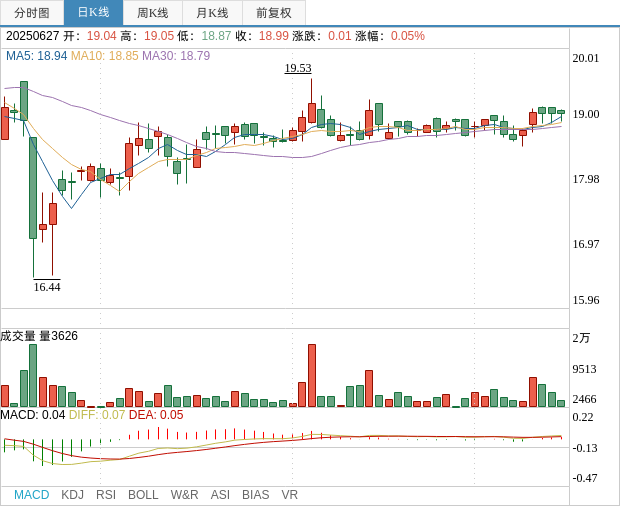The width and height of the screenshot is (620, 506).
Task: Select the MACD indicator
Action: 32,495
